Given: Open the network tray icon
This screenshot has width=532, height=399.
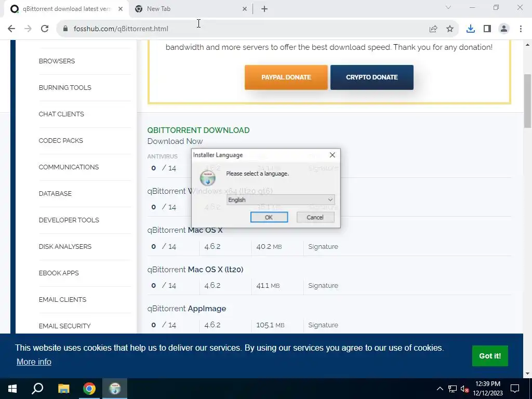Looking at the screenshot, I should tap(453, 389).
